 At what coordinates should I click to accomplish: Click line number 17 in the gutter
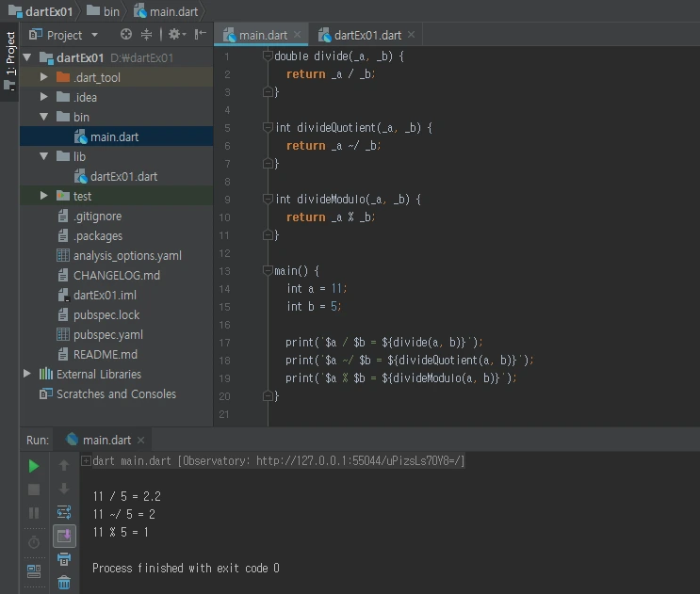tap(224, 343)
